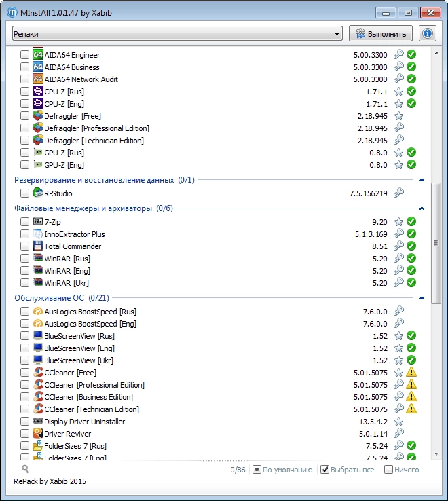Click the green checkmark for FolderSizes 7 [Rus]
Image resolution: width=448 pixels, height=501 pixels.
coord(411,445)
